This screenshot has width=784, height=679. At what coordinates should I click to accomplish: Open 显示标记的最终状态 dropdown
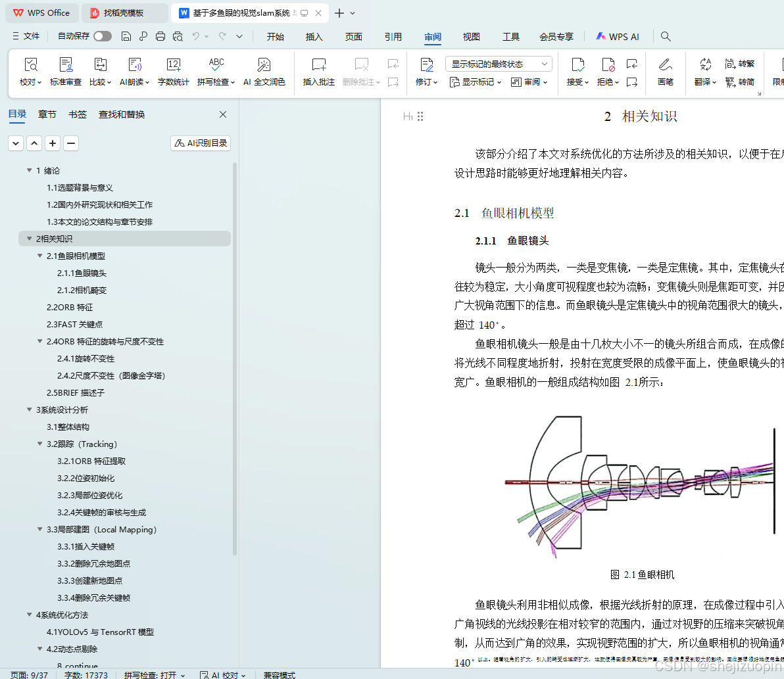pyautogui.click(x=499, y=64)
